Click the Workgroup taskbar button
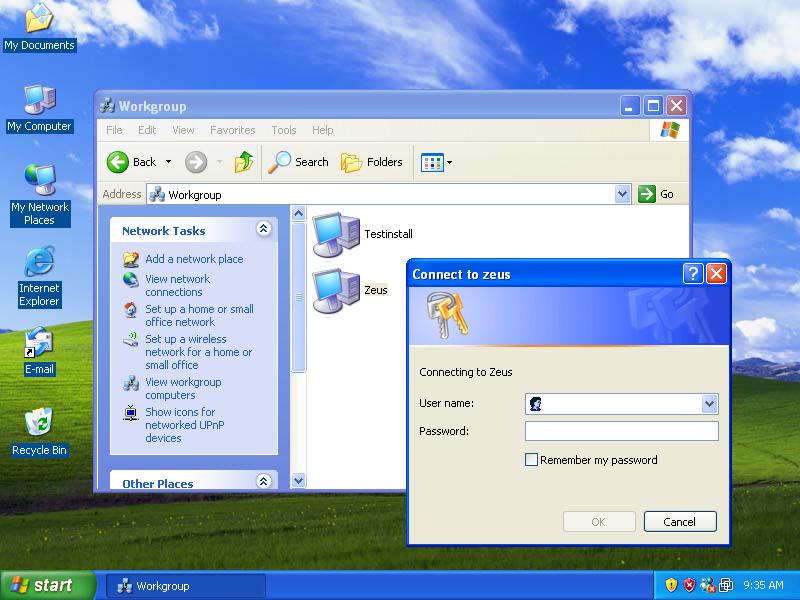Image resolution: width=800 pixels, height=600 pixels. 186,586
